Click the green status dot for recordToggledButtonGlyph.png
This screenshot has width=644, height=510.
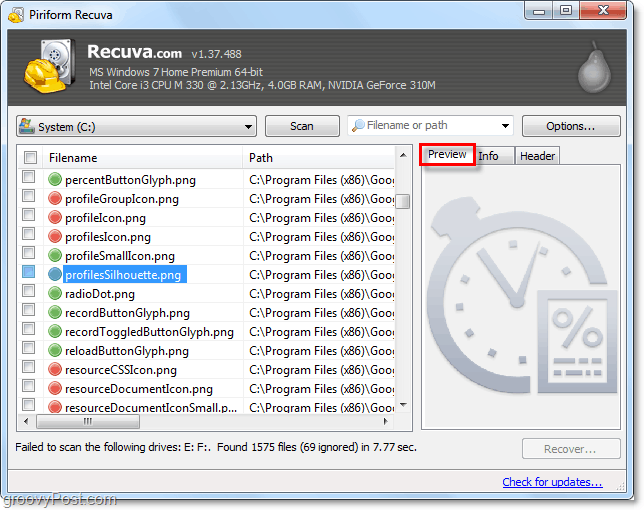(x=55, y=331)
